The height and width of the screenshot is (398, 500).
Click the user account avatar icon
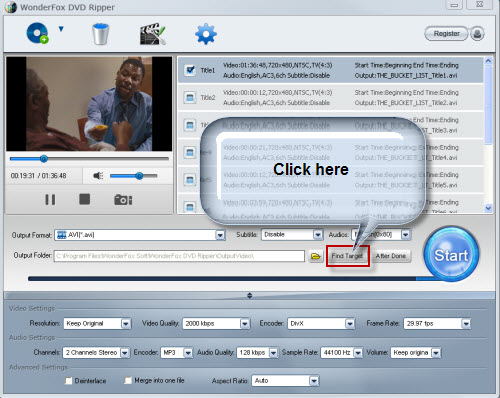tap(477, 34)
